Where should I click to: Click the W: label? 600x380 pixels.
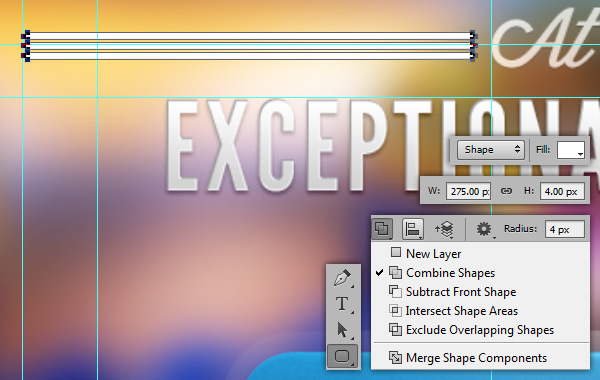[x=434, y=191]
